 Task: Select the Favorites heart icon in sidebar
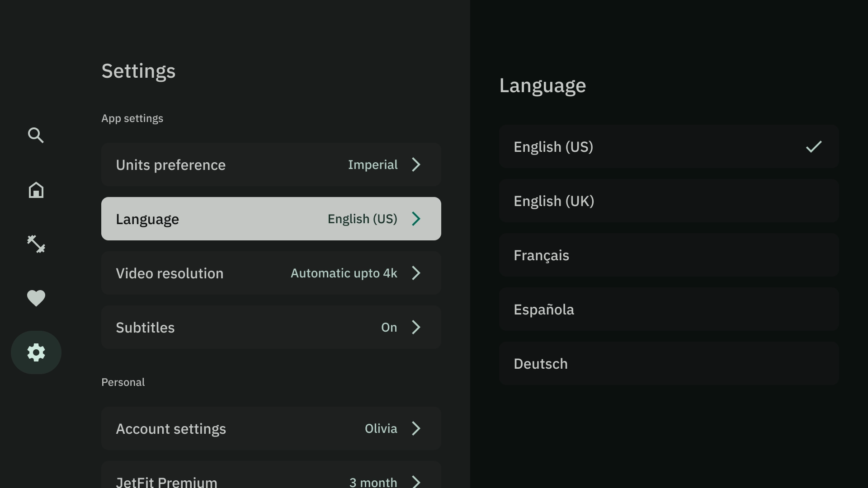tap(36, 298)
